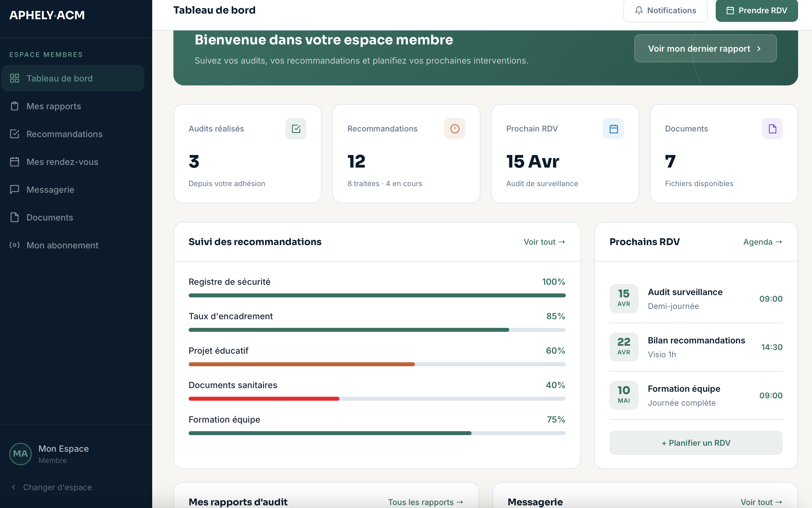Click the Audits réalisés check icon

295,128
